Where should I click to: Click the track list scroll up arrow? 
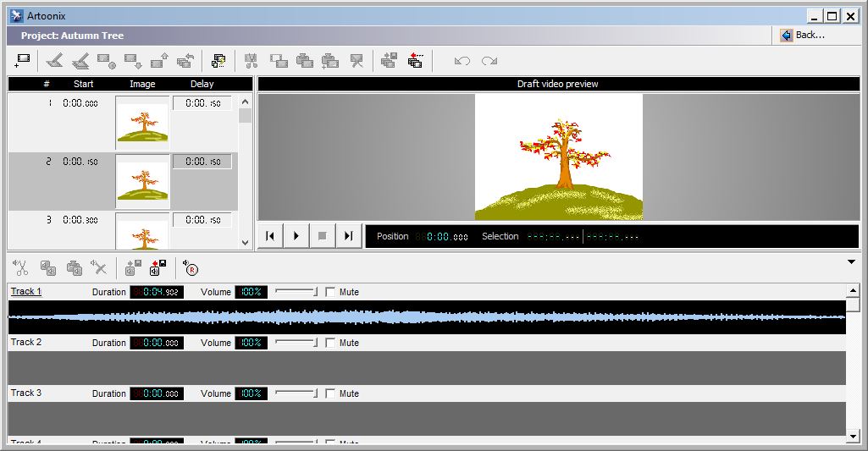(853, 290)
